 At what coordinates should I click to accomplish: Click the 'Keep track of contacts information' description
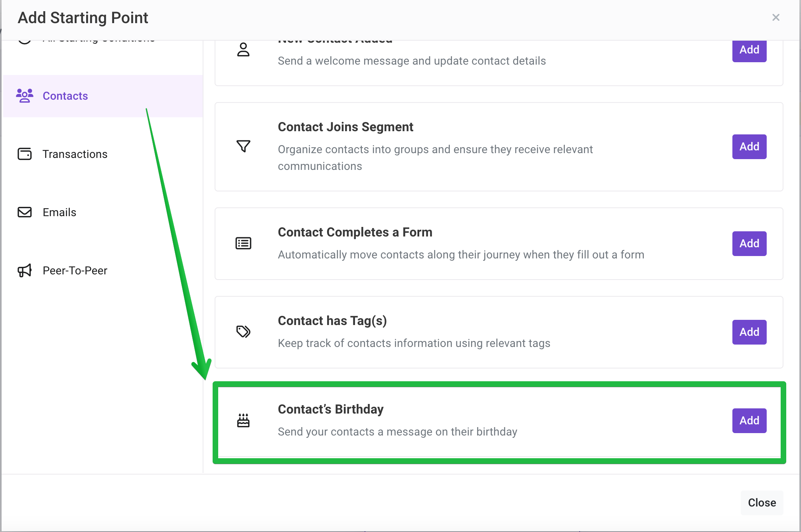414,343
